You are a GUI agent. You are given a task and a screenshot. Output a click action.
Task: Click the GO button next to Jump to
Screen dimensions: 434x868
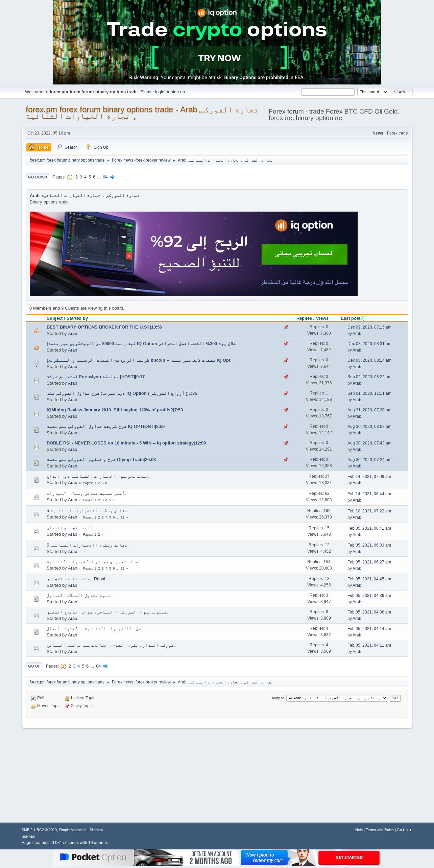coord(395,698)
